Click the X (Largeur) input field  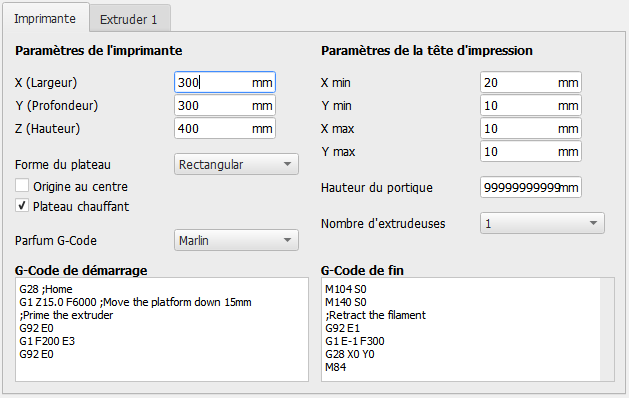pos(225,82)
